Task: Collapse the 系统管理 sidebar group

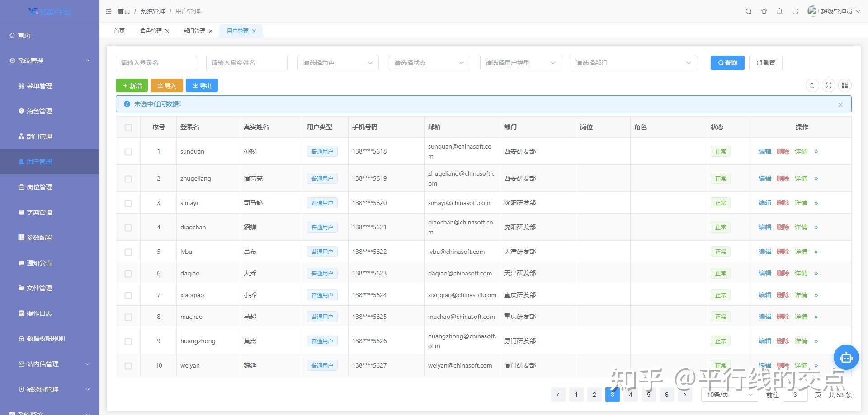Action: tap(50, 61)
